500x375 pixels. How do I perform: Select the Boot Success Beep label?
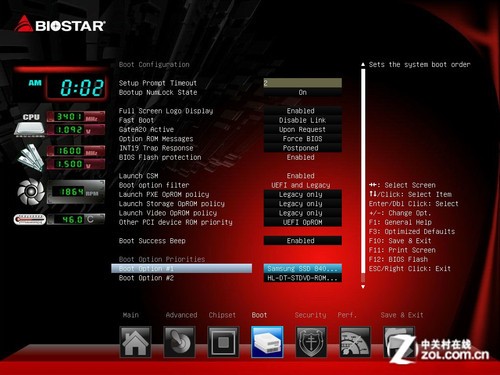[152, 241]
